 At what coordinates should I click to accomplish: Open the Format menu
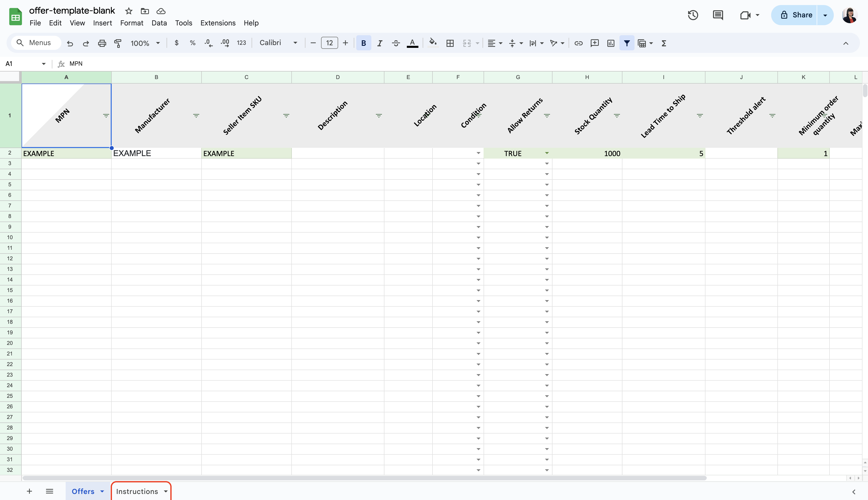coord(131,23)
